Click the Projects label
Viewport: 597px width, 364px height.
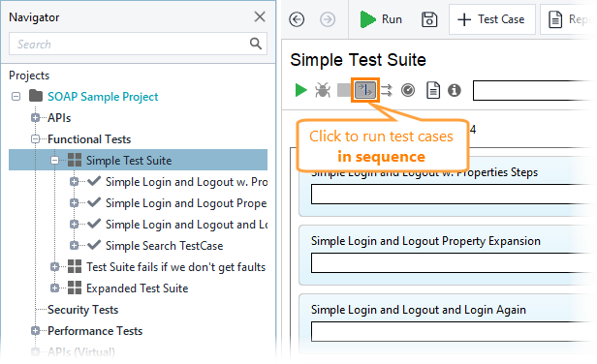29,76
